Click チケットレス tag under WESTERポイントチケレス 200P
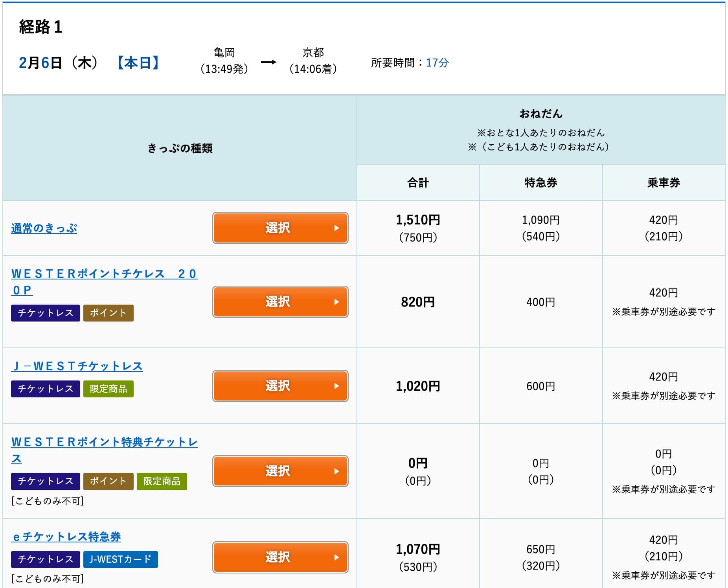728x588 pixels. (46, 313)
